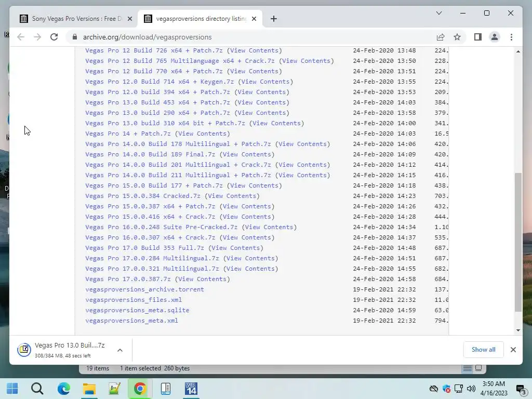Bookmark this page with star icon

coord(457,37)
